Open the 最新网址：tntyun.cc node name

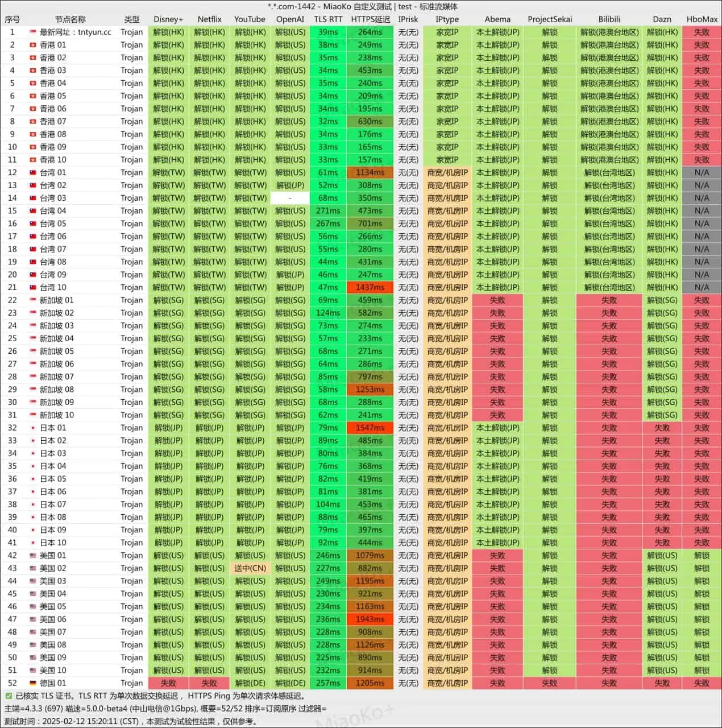[x=75, y=32]
